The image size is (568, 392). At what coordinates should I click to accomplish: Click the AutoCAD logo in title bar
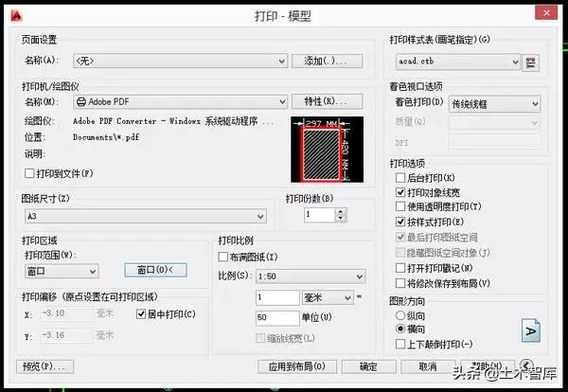click(x=16, y=15)
